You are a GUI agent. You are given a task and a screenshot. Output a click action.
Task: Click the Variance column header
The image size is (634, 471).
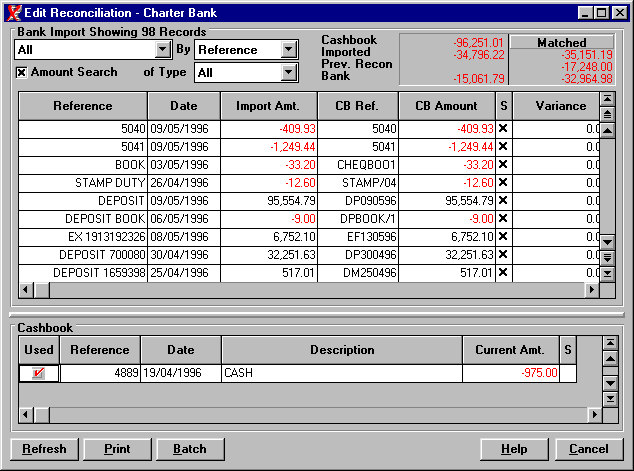556,106
